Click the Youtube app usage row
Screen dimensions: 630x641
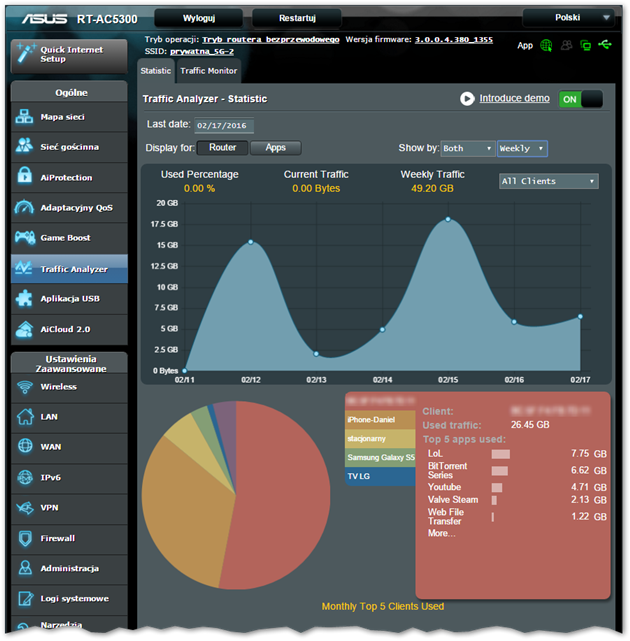click(517, 487)
